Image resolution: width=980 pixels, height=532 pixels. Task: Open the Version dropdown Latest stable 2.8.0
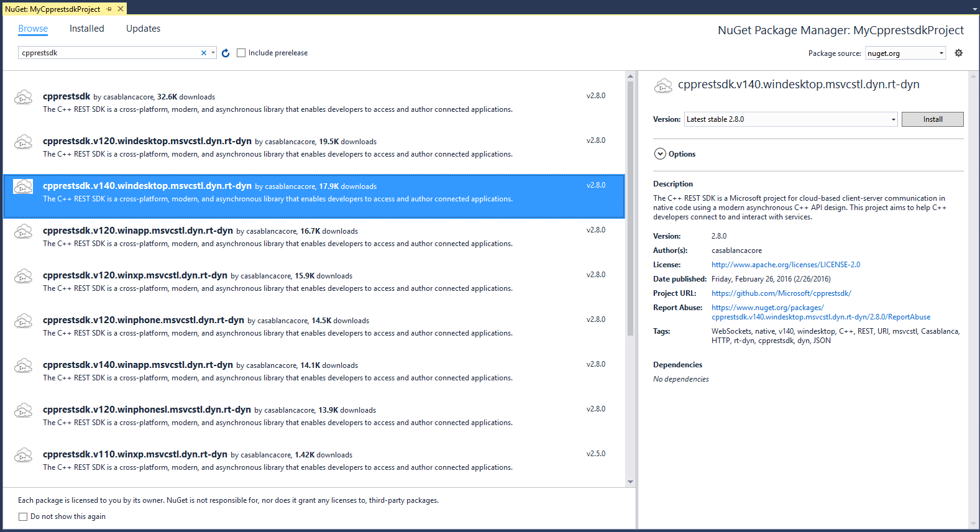click(x=790, y=119)
